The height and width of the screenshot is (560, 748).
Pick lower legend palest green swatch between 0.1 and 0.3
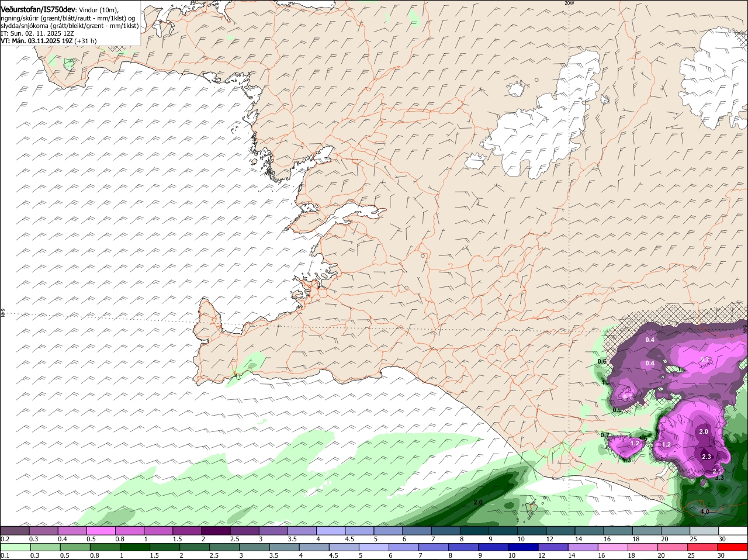click(x=15, y=547)
